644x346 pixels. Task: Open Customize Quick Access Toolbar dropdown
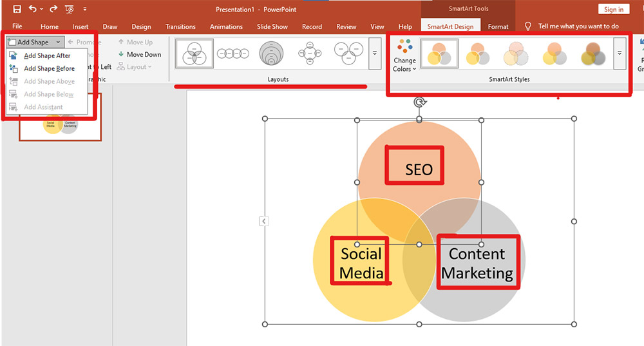point(85,9)
